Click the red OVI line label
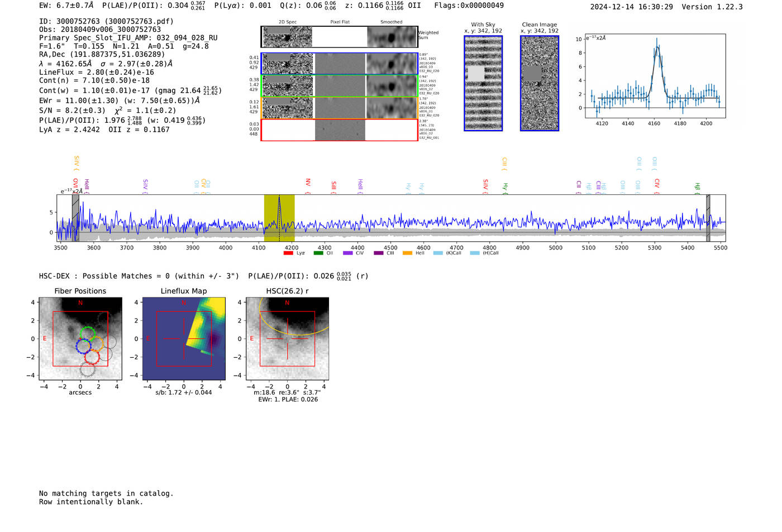 75,185
